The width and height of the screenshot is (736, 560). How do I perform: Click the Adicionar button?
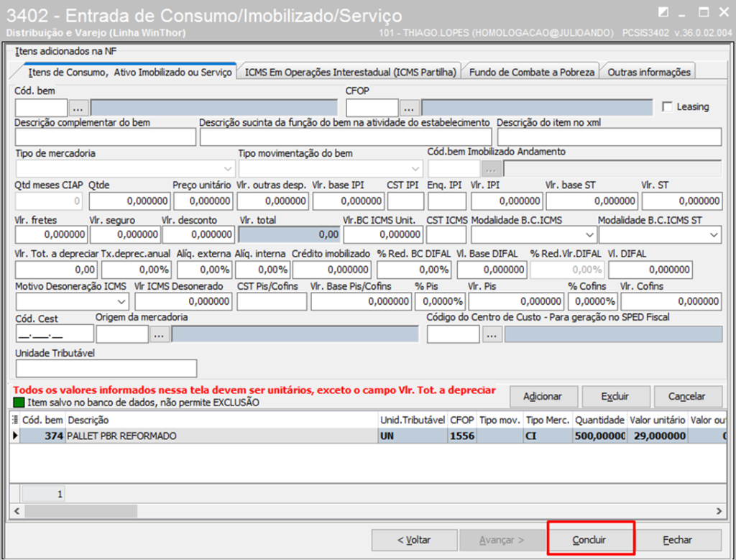tap(543, 396)
